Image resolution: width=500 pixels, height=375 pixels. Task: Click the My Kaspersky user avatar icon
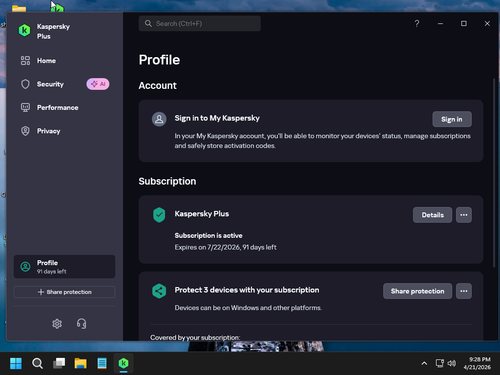point(159,119)
